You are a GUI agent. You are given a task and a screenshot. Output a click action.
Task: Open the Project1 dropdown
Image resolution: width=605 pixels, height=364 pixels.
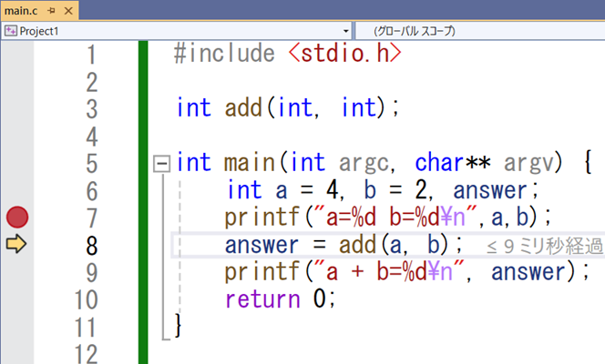tap(346, 31)
